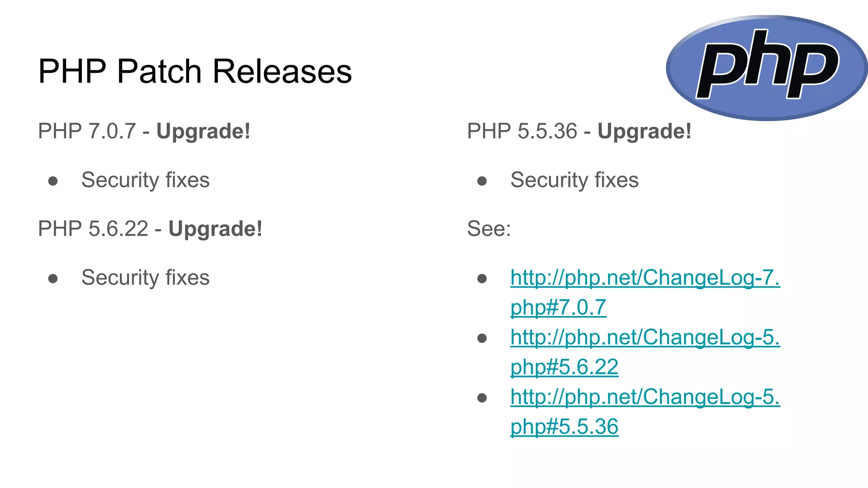Viewport: 868px width, 488px height.
Task: Click the bullet beside the php#5.5.36 link
Action: coord(482,398)
